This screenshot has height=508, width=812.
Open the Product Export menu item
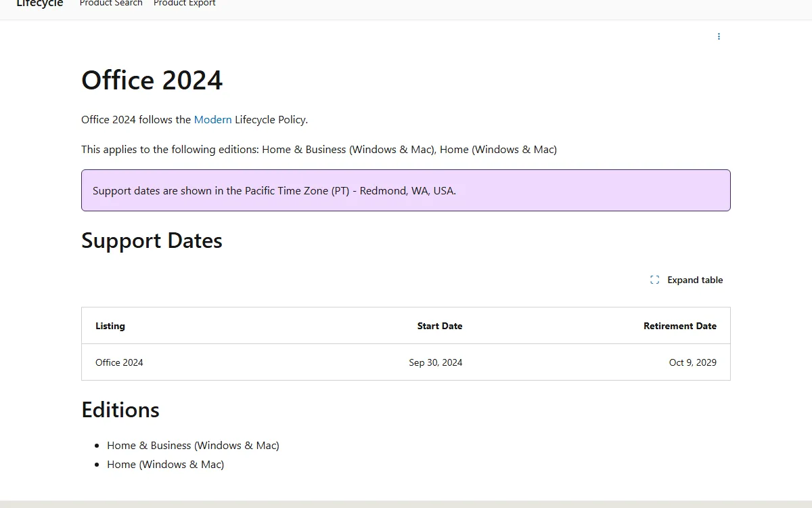coord(185,3)
